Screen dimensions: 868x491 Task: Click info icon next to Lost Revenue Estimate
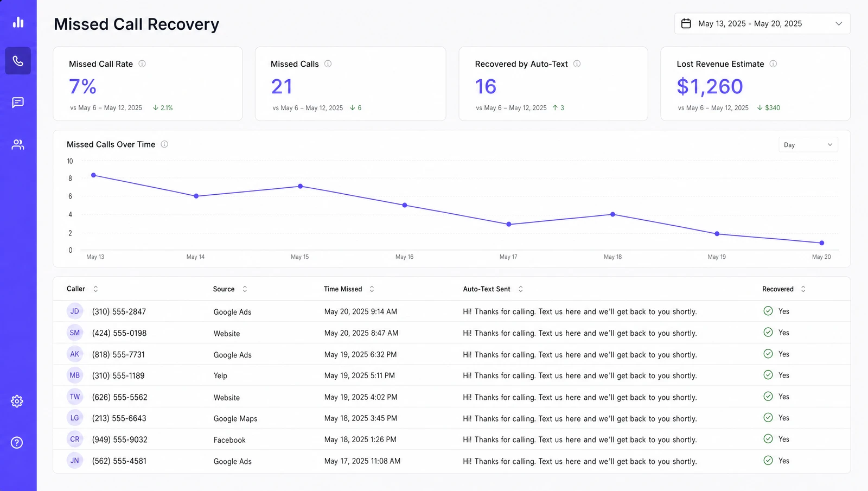[773, 63]
